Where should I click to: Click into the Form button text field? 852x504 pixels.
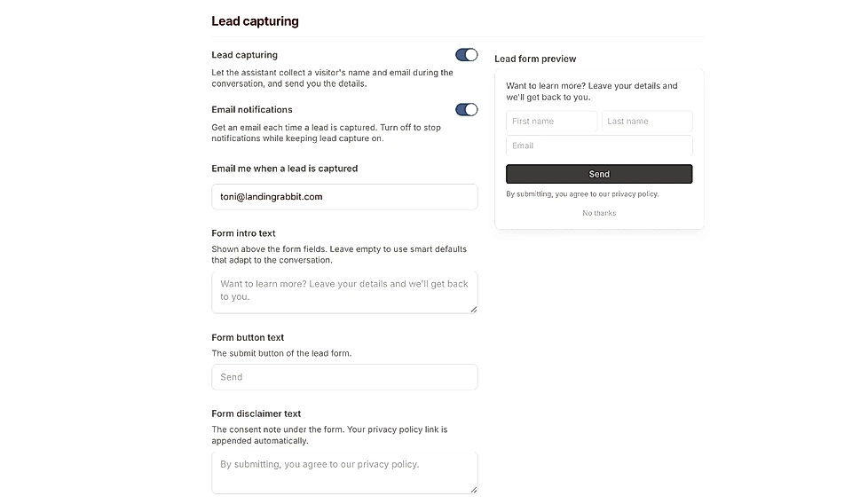click(x=344, y=377)
